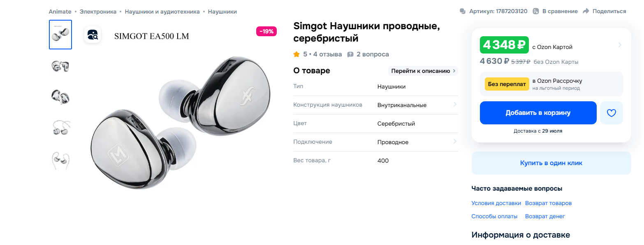The width and height of the screenshot is (644, 245).
Task: Expand Конструкция наушников attribute chevron
Action: pyautogui.click(x=455, y=105)
